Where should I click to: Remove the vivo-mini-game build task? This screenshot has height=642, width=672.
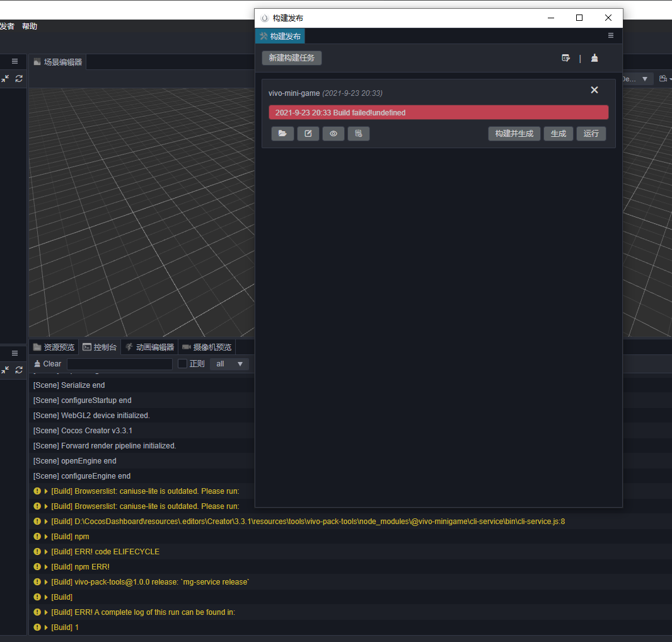pos(594,90)
